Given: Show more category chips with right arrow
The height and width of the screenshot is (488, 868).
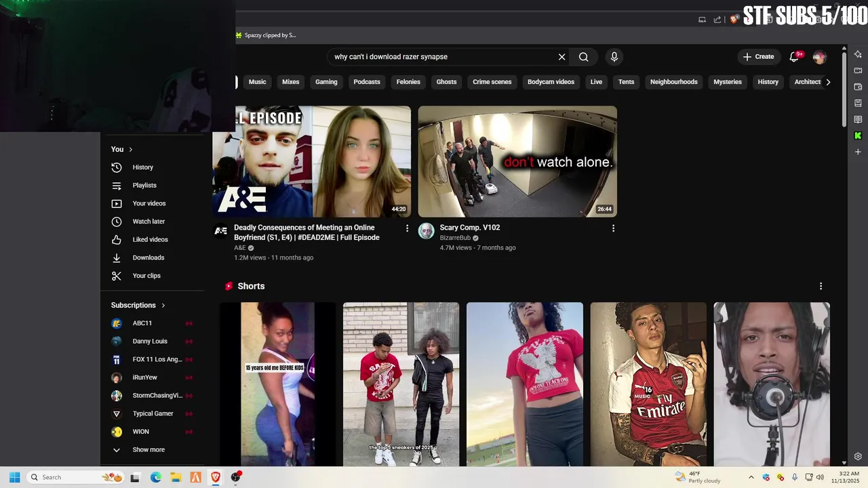Looking at the screenshot, I should point(828,82).
